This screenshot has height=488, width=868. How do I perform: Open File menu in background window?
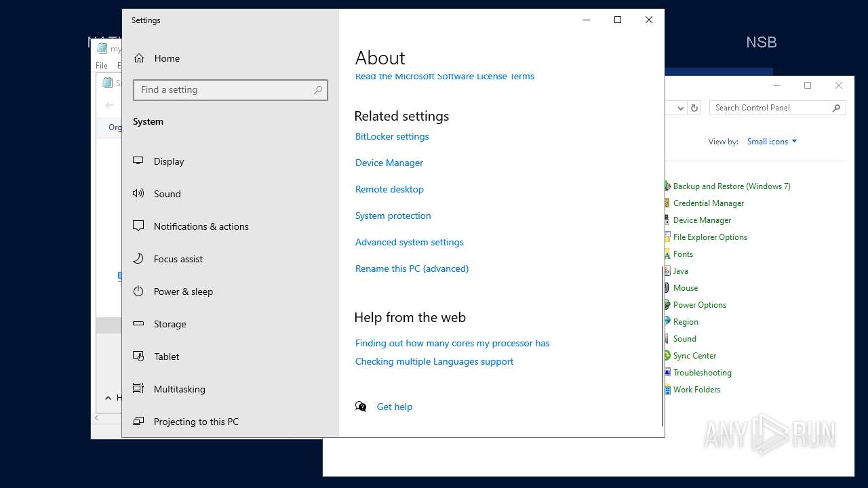click(x=102, y=66)
